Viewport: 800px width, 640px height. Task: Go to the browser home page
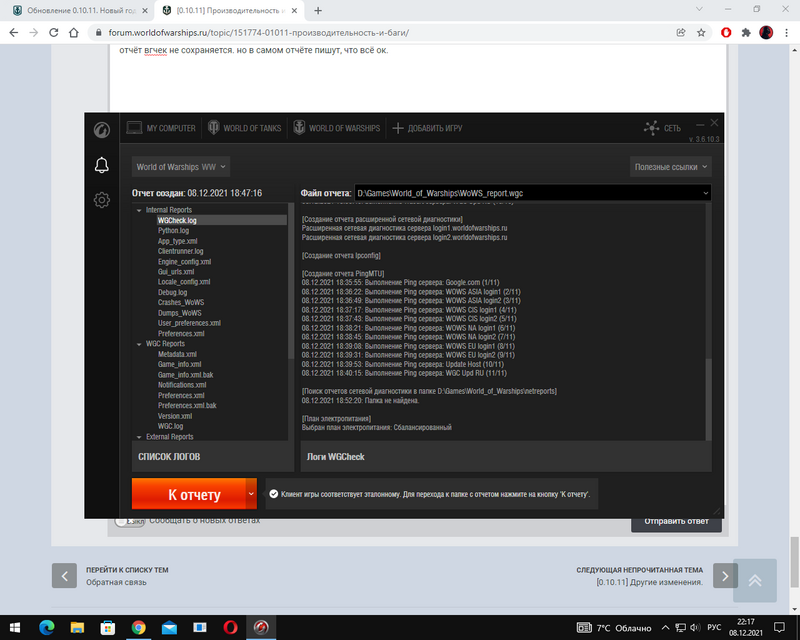click(x=74, y=33)
